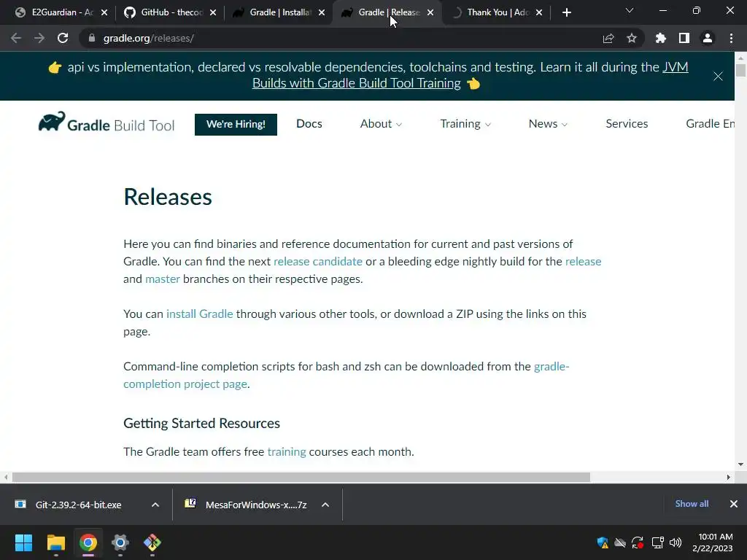The height and width of the screenshot is (560, 747).
Task: Expand the About dropdown menu
Action: 381,124
